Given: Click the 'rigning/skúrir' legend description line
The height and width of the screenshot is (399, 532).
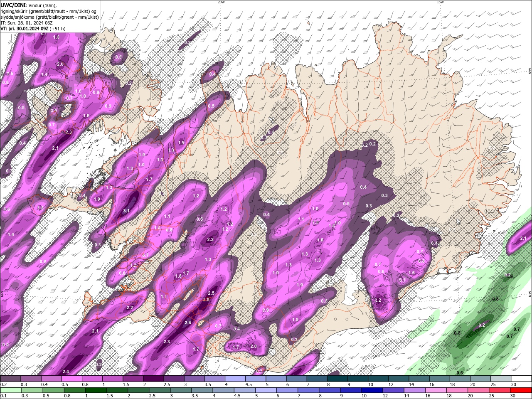Looking at the screenshot, I should coord(49,11).
